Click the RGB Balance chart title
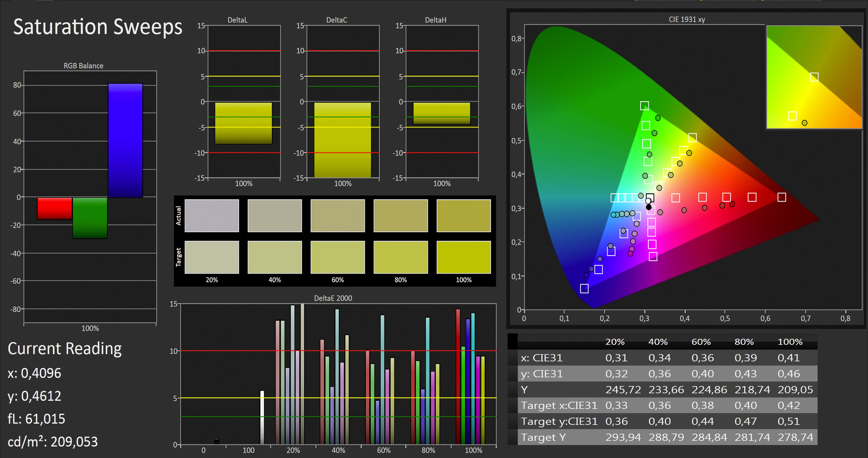The height and width of the screenshot is (458, 868). [83, 65]
